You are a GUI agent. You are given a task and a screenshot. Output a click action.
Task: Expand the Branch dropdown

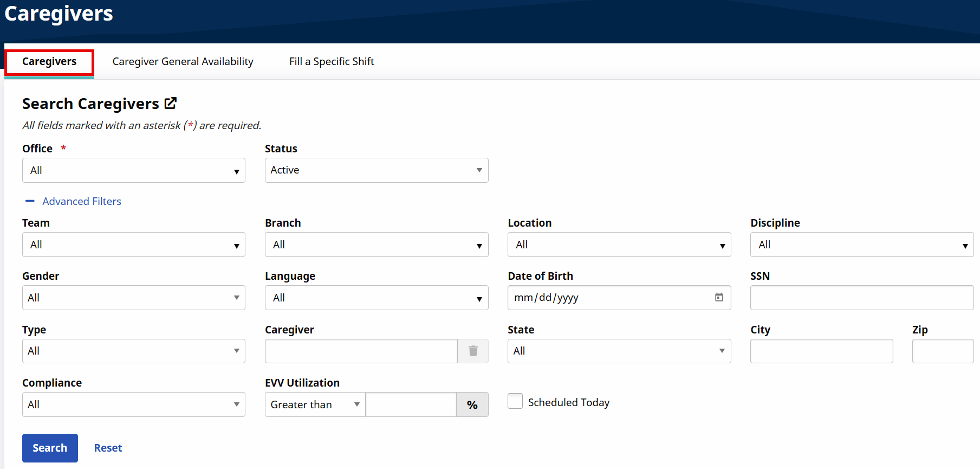[x=376, y=245]
